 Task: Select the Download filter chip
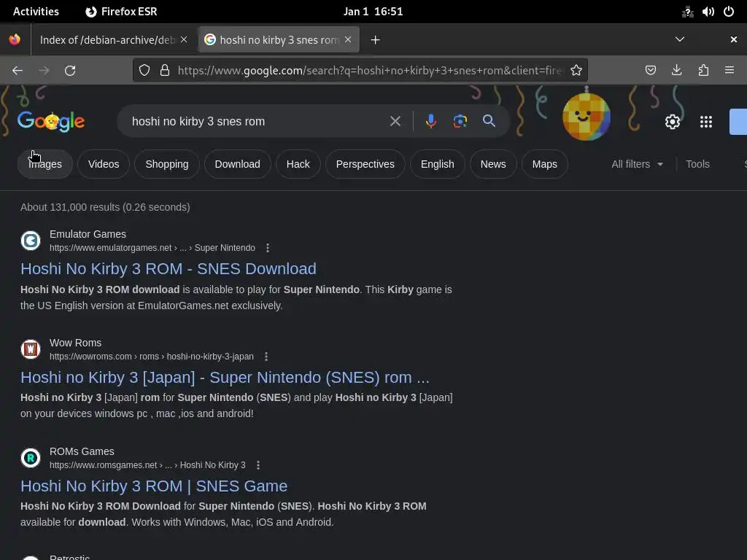pos(237,164)
